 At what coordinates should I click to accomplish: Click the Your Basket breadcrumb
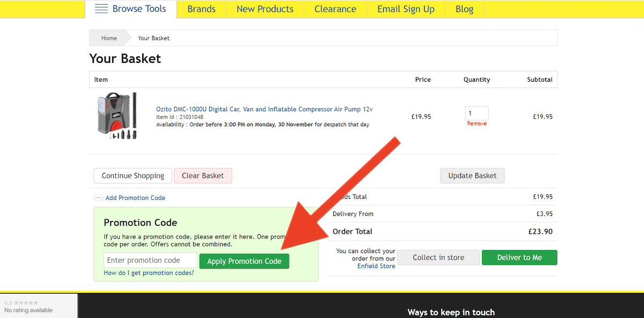[154, 38]
